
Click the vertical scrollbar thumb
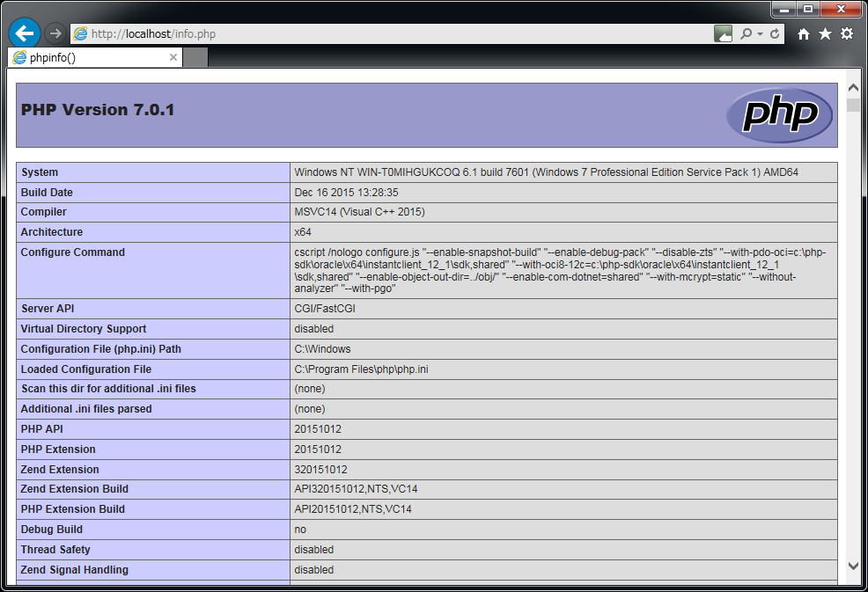coord(852,106)
